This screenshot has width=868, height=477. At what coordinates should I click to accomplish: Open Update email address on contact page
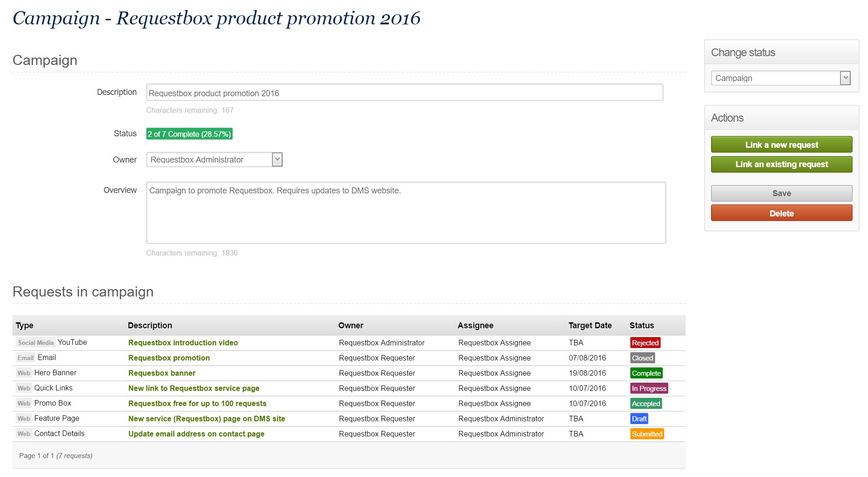196,434
